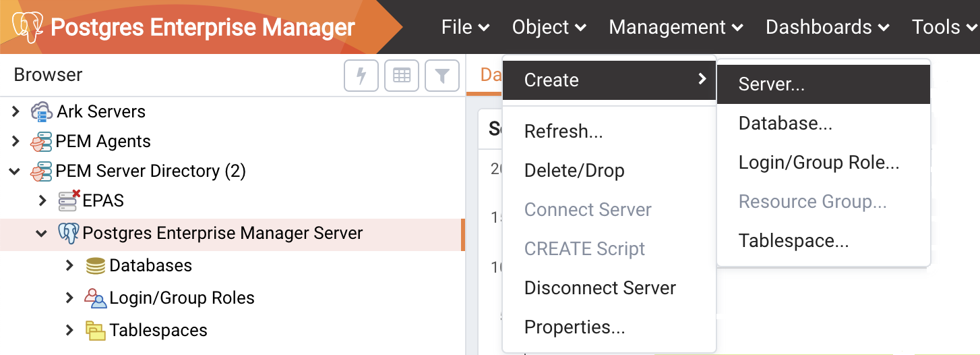
Task: Collapse the PEM Server Directory node
Action: [x=16, y=171]
